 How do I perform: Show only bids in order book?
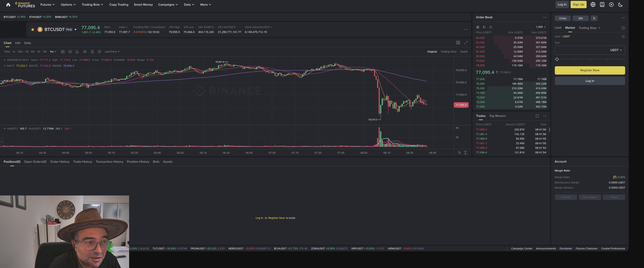pyautogui.click(x=484, y=27)
